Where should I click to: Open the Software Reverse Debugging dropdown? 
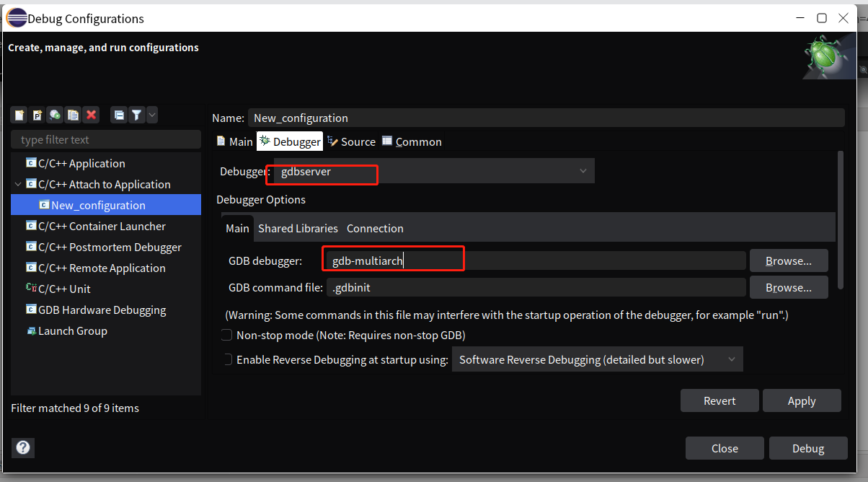(x=597, y=359)
